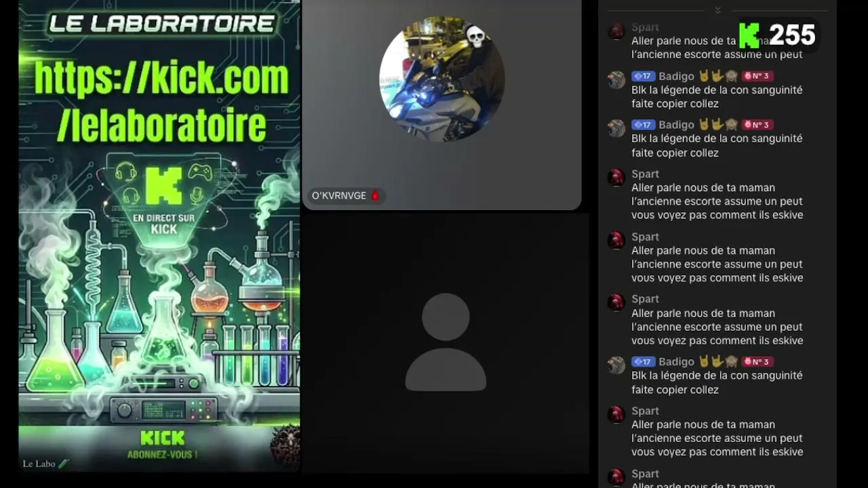
Task: Click the microphone icon in the poster
Action: click(197, 195)
